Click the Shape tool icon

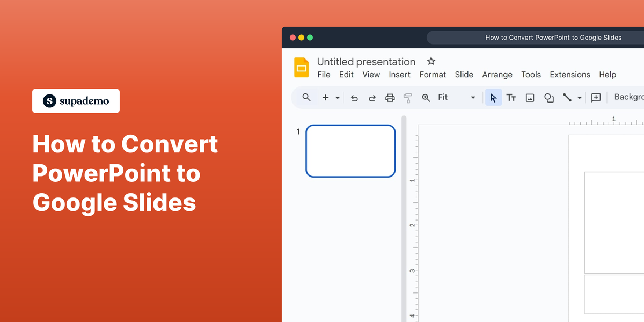(549, 98)
